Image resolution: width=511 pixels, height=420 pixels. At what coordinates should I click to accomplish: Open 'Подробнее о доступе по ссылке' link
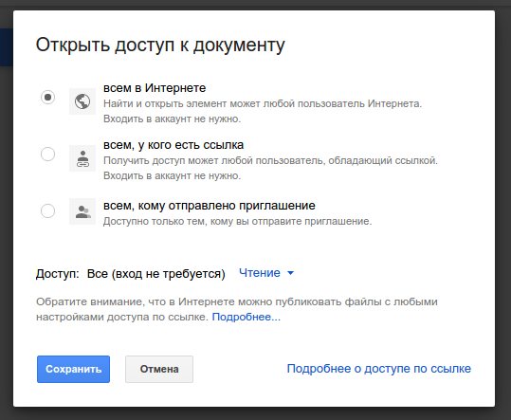378,369
